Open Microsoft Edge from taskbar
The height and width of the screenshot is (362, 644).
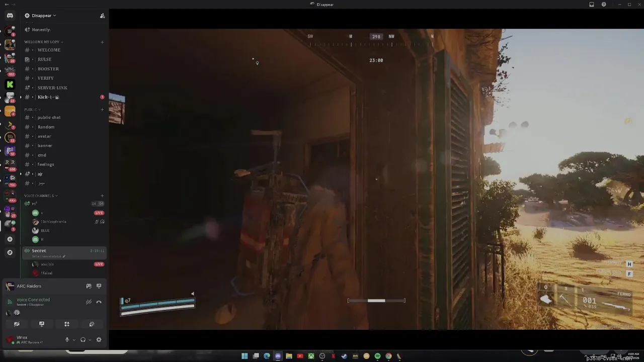pos(267,356)
